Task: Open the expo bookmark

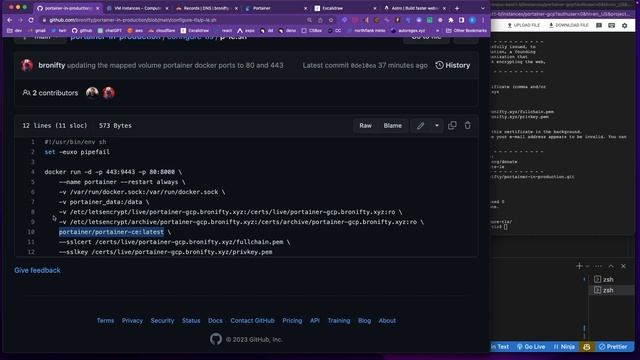Action: [x=246, y=31]
